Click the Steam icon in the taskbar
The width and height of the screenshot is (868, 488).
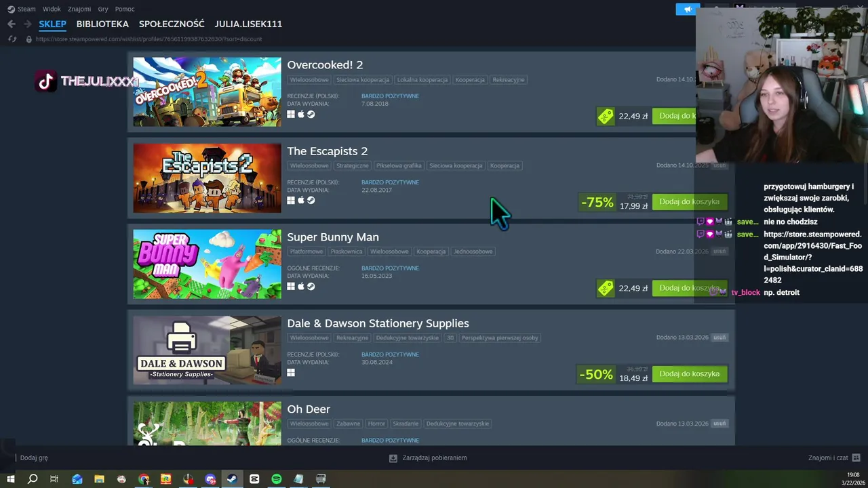232,479
